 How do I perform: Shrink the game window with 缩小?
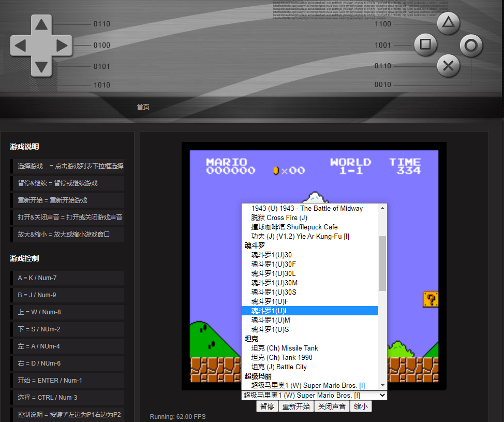(x=361, y=406)
